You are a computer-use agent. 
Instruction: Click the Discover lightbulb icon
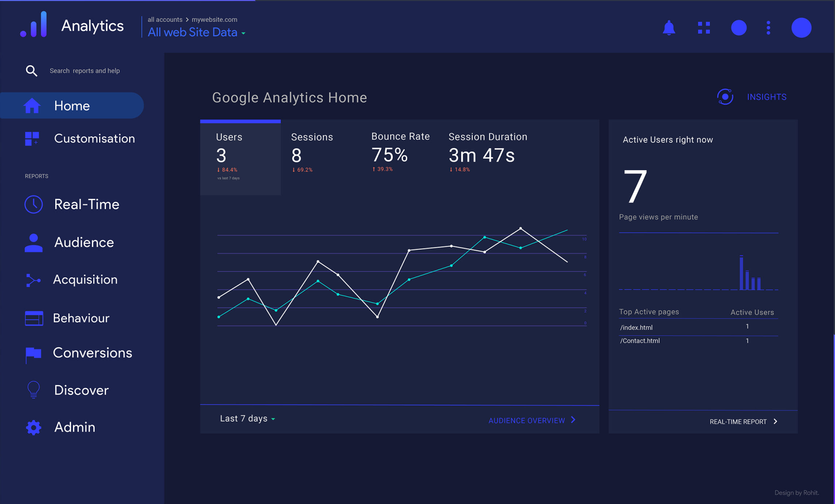[x=33, y=390]
